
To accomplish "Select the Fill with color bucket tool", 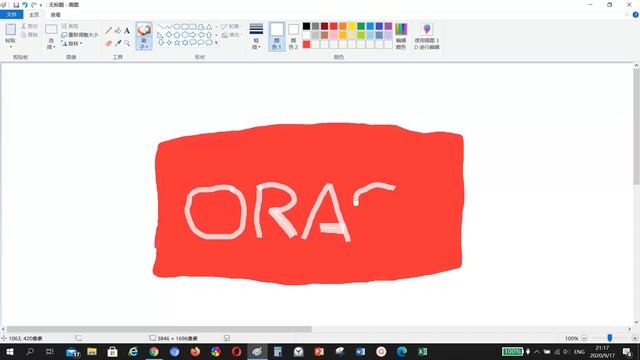I will [118, 31].
